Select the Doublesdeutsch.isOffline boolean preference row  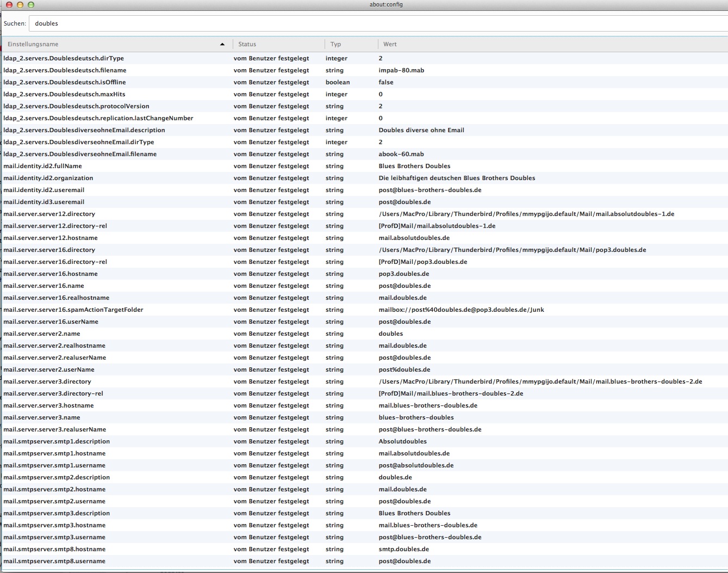65,82
